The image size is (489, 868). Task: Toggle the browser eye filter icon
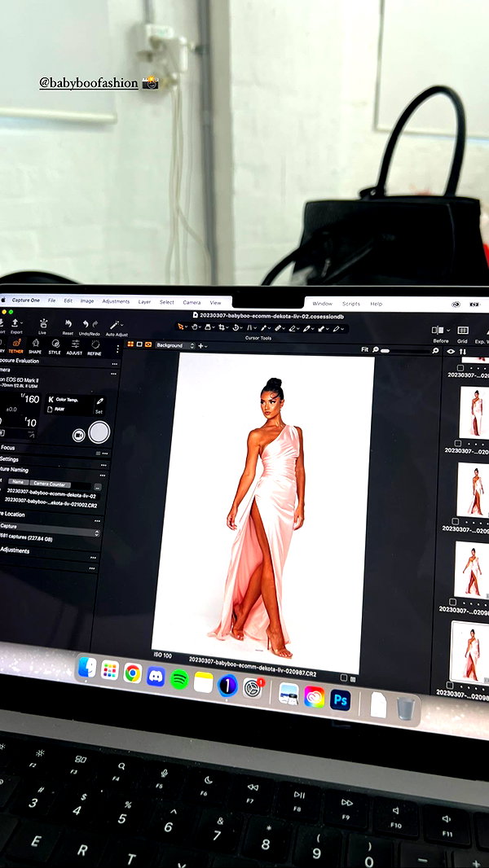451,351
